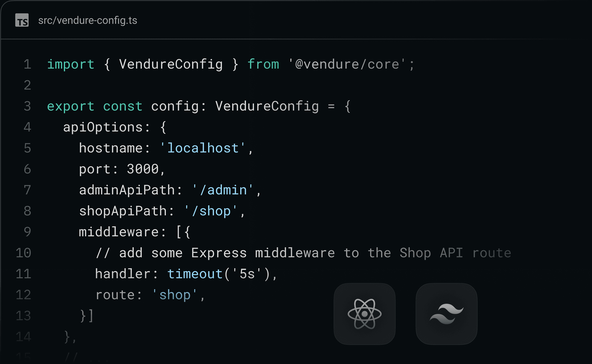The width and height of the screenshot is (592, 364).
Task: Click line number 1 in the gutter
Action: point(27,64)
